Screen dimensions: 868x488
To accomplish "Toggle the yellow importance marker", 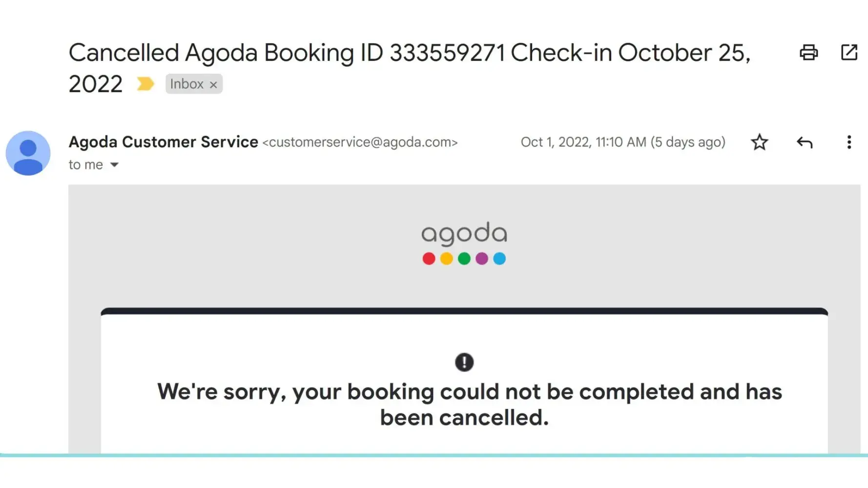I will click(x=145, y=84).
